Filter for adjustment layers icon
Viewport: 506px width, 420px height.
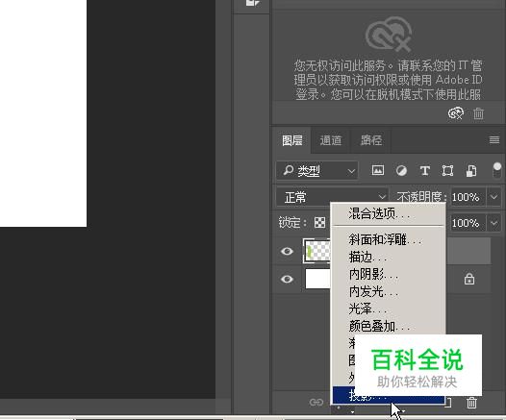401,170
